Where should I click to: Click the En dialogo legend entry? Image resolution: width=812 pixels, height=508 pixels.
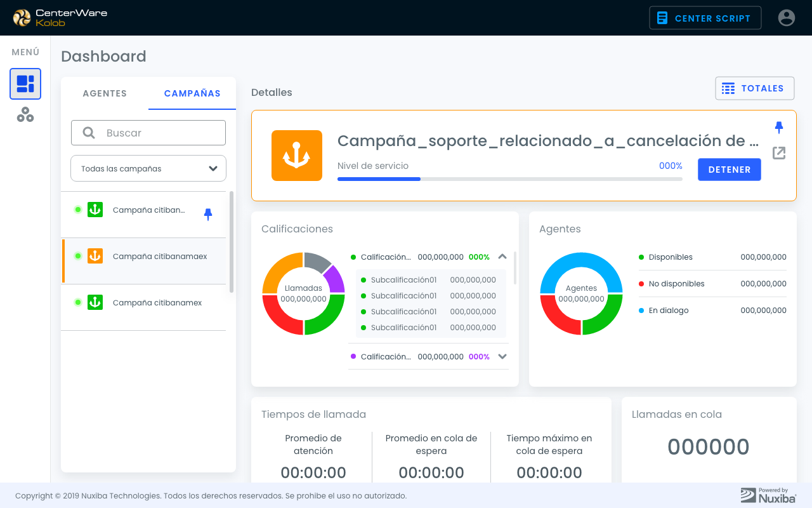point(712,311)
